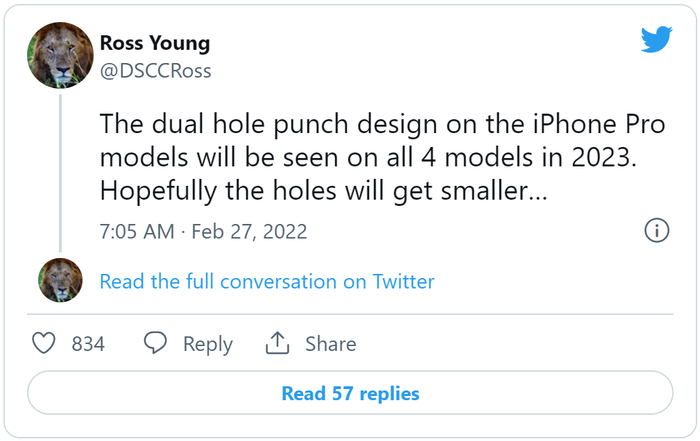Viewport: 700px width, 441px height.
Task: Read the full conversation on Twitter
Action: [x=267, y=282]
